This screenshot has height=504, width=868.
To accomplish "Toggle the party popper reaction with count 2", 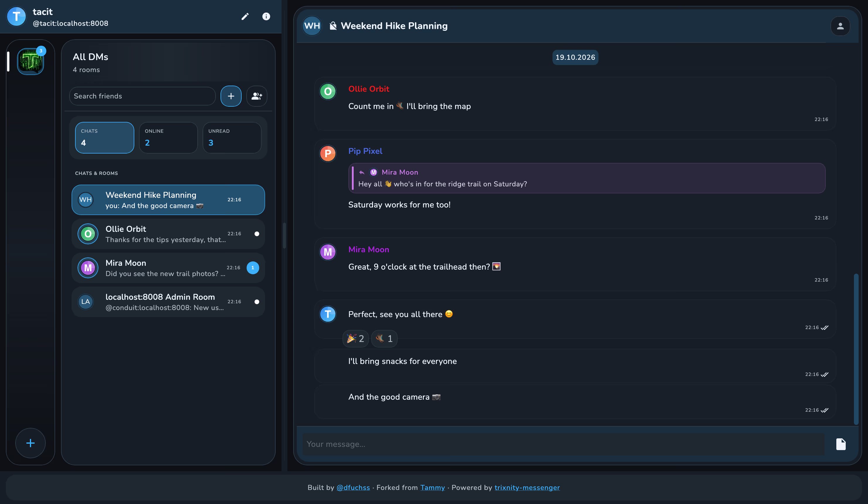I will (355, 339).
